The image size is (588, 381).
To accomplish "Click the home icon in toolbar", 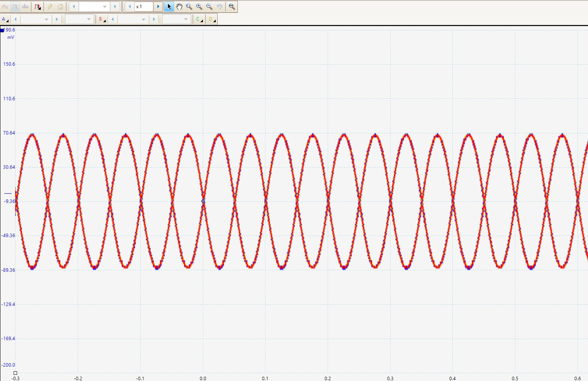I will (x=60, y=7).
